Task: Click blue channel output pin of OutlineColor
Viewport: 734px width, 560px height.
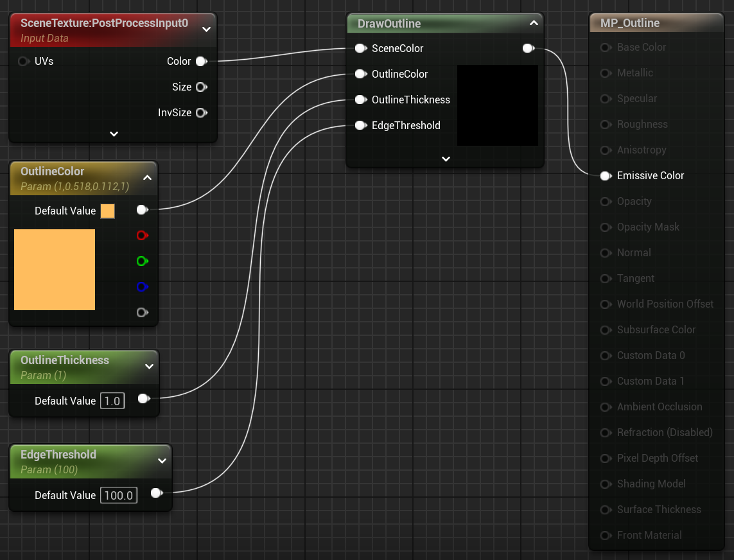Action: (x=142, y=287)
